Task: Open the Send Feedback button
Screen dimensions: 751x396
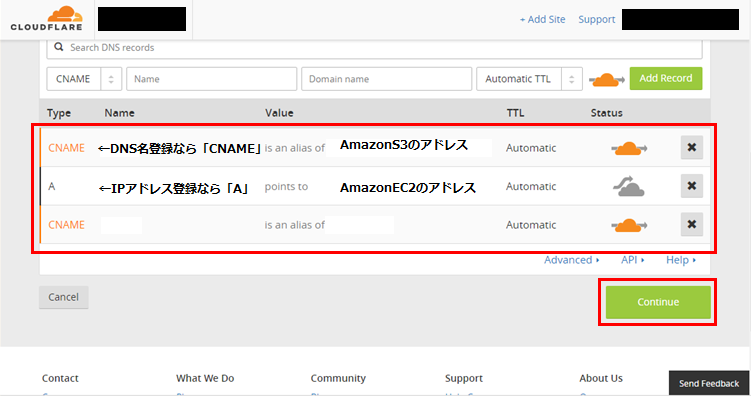Action: pyautogui.click(x=709, y=383)
